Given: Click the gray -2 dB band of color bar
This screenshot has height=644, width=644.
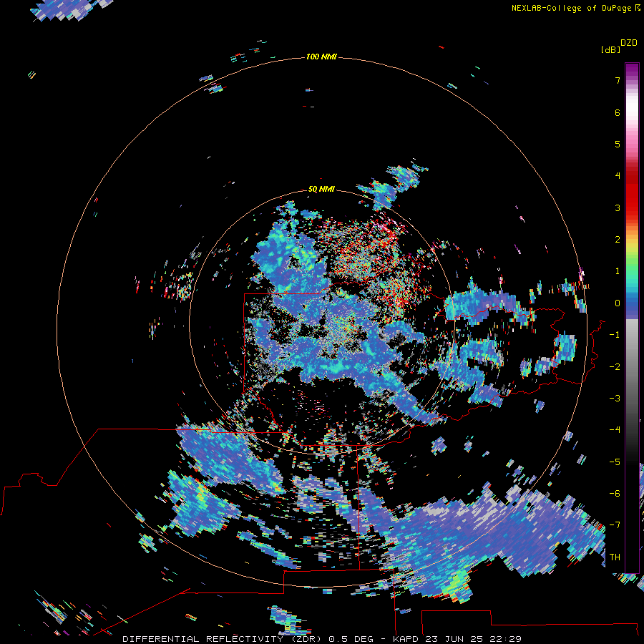Looking at the screenshot, I should coord(632,367).
